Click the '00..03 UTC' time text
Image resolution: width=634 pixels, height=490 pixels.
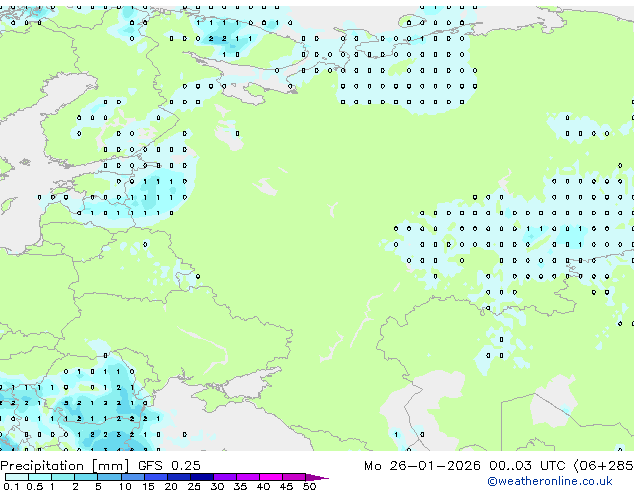tap(527, 466)
